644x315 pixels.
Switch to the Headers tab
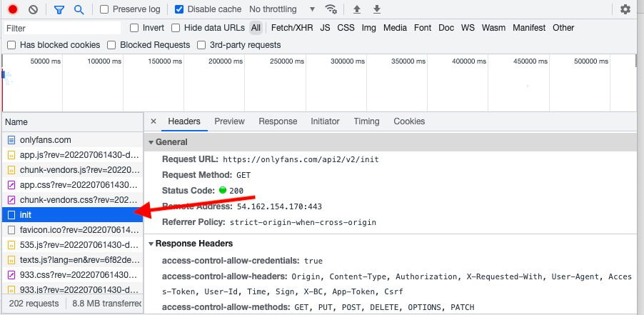point(184,121)
